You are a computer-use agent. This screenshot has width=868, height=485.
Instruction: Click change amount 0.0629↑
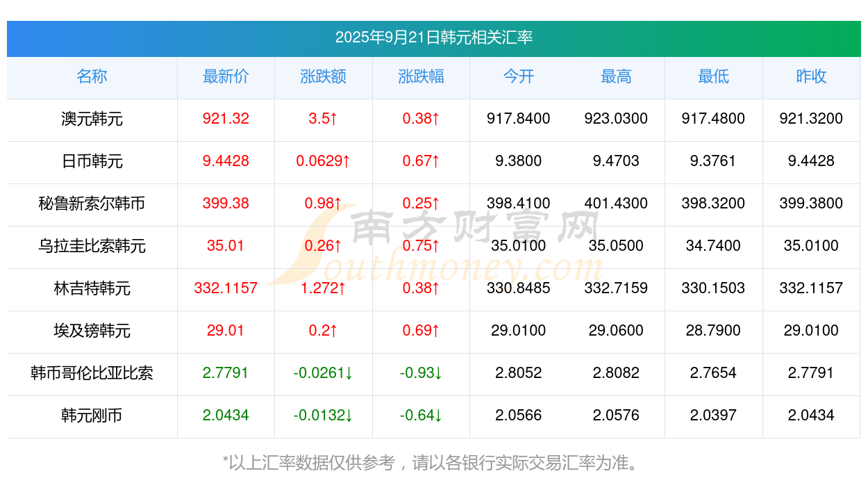coord(324,161)
